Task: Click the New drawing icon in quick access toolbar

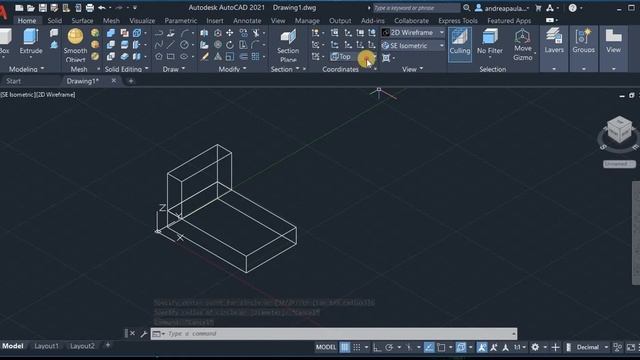Action: tap(19, 7)
